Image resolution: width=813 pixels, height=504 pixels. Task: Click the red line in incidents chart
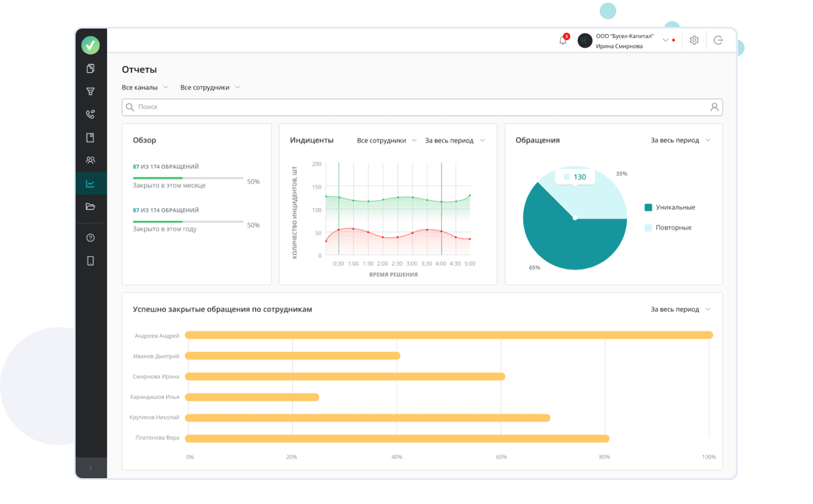click(398, 236)
